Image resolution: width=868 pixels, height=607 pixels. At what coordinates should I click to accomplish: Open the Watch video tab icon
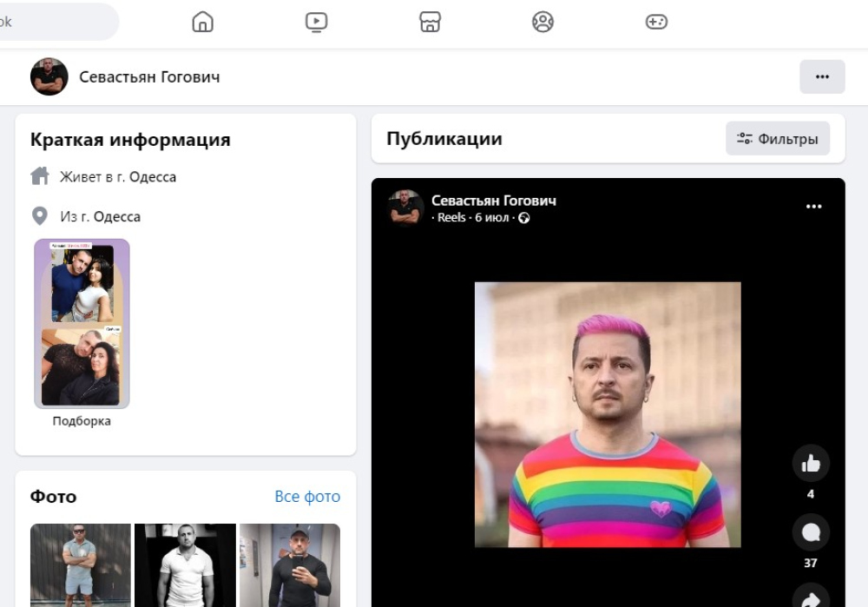(x=316, y=22)
